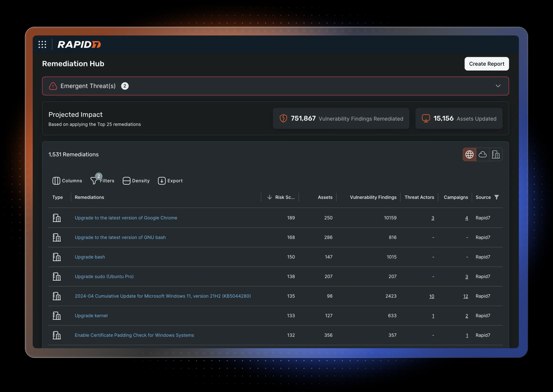Click the 751,867 Vulnerability Findings Remediated card
The image size is (553, 392).
coord(341,118)
